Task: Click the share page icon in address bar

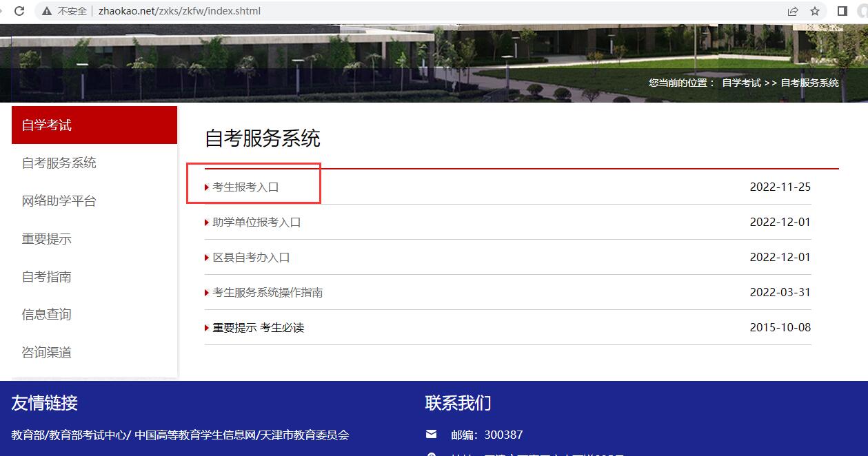Action: click(793, 11)
